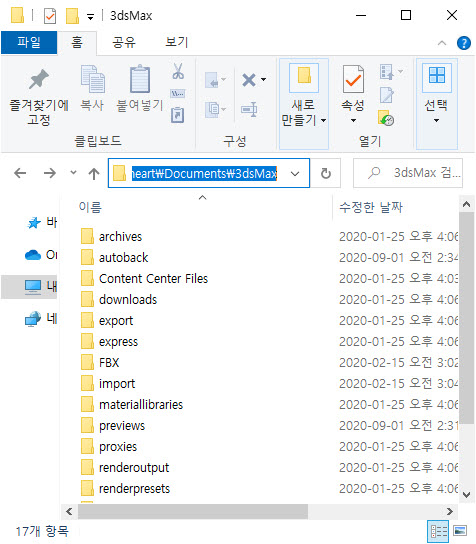
Task: Expand the 속성 dropdown arrow
Action: click(x=353, y=120)
